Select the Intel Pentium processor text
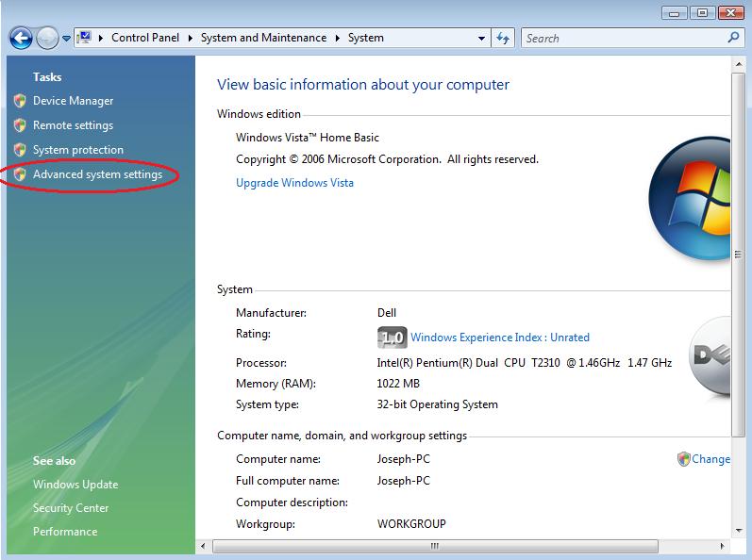 pos(525,363)
